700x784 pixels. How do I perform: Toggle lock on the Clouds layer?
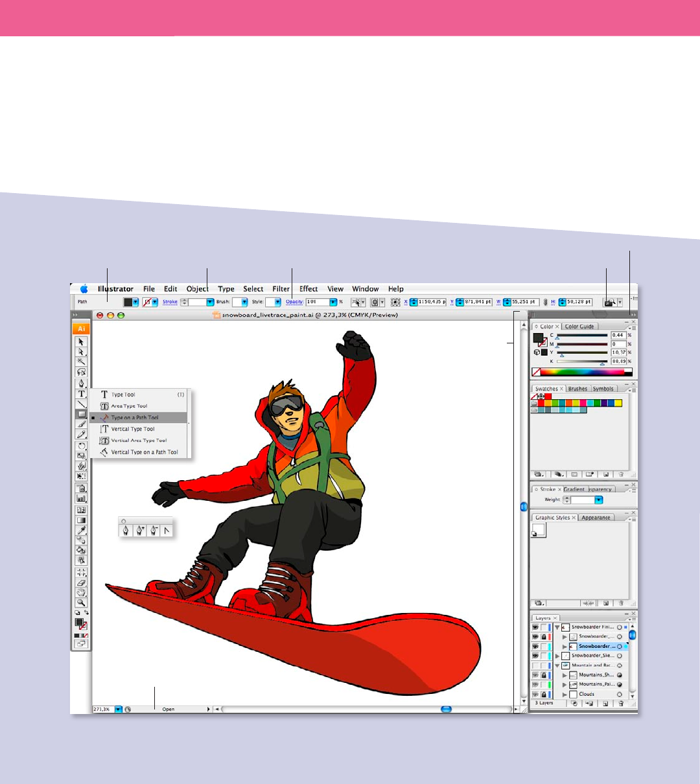click(544, 694)
